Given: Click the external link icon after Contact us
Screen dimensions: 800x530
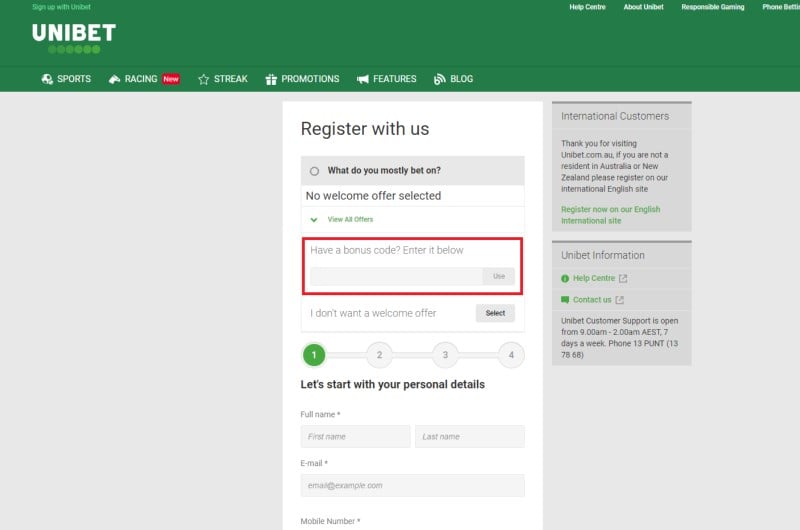Looking at the screenshot, I should [x=619, y=300].
